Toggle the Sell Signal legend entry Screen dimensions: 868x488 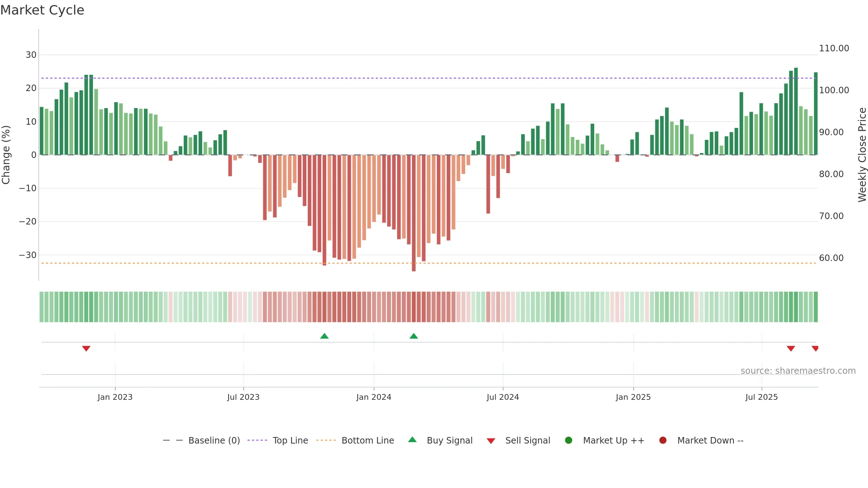tap(518, 440)
